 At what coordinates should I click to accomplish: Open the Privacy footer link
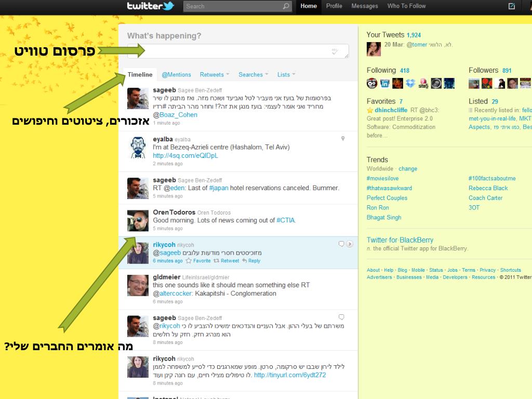487,270
